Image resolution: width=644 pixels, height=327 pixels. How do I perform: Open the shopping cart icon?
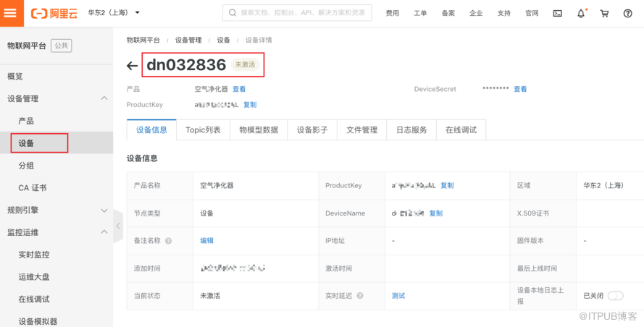[x=604, y=13]
